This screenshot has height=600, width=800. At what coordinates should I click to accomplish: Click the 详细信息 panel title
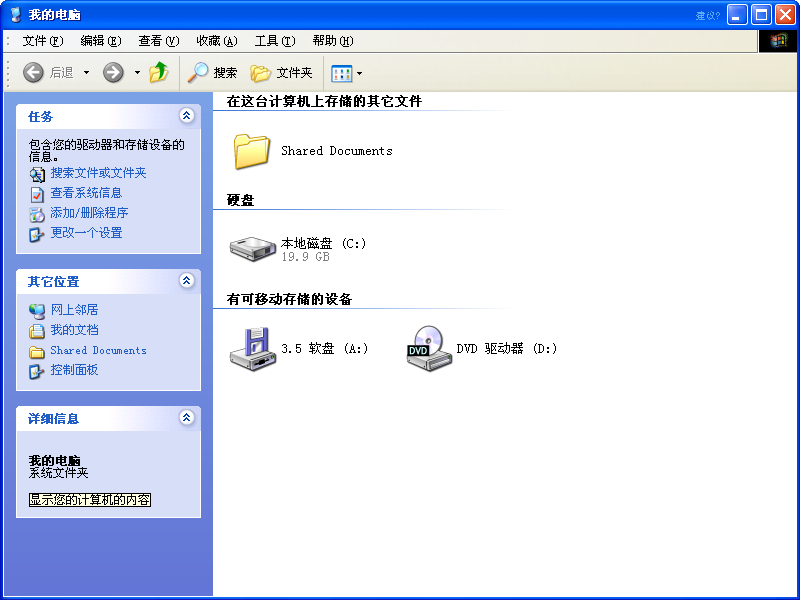point(54,419)
